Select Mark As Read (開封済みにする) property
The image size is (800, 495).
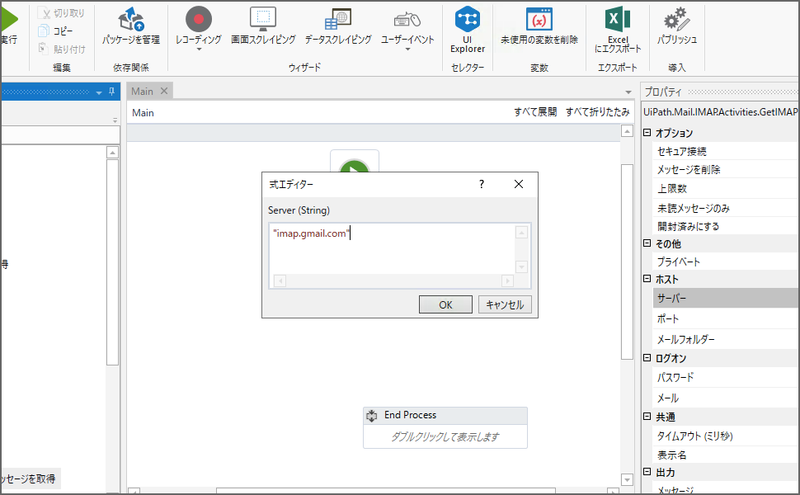click(726, 226)
